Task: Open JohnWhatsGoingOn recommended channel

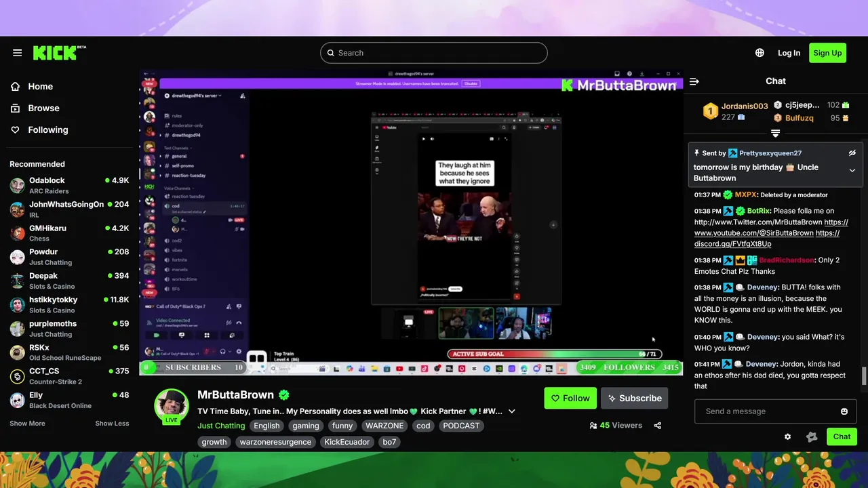Action: [69, 209]
